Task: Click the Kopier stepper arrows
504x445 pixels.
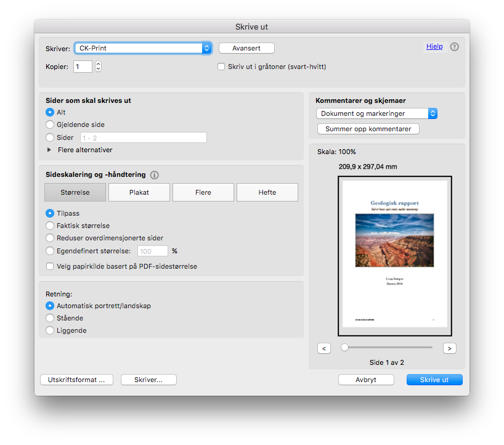Action: (99, 67)
